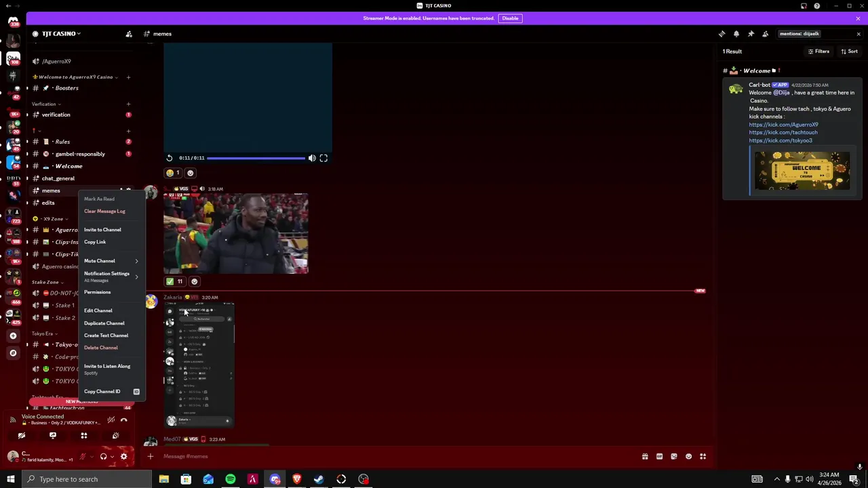
Task: Start screen share in voice panel
Action: (x=53, y=436)
